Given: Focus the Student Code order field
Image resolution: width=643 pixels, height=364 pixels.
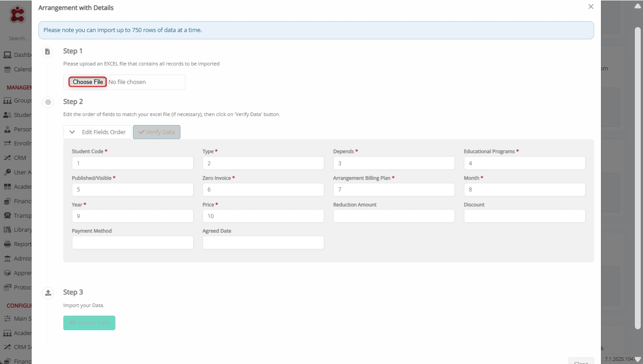Looking at the screenshot, I should click(x=132, y=163).
